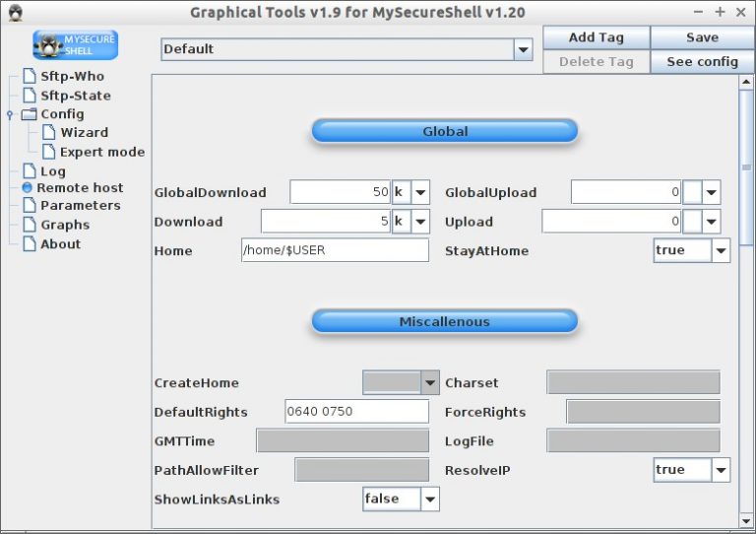Open Download unit dropdown
The height and width of the screenshot is (534, 756).
pos(420,222)
